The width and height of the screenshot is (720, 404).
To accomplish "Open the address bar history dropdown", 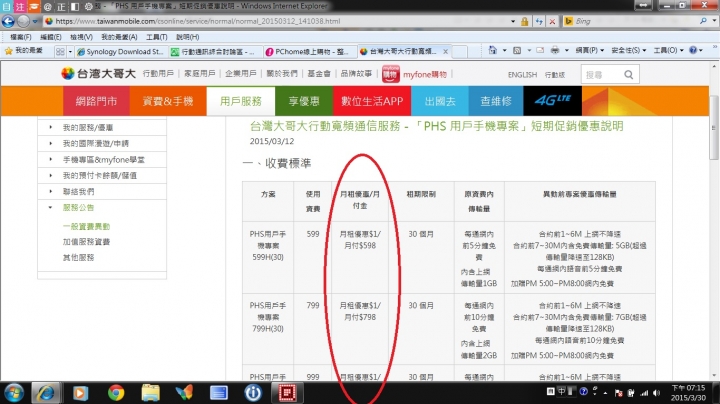I will [512, 21].
